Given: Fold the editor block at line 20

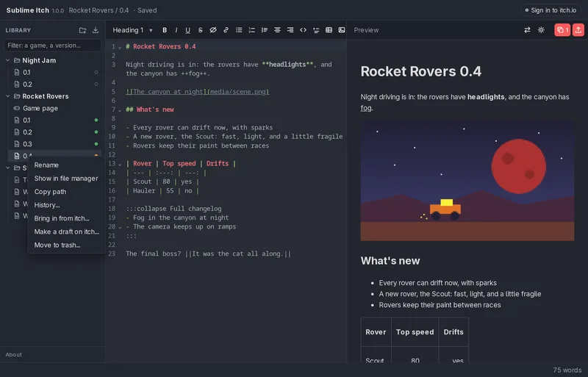Looking at the screenshot, I should [x=120, y=227].
